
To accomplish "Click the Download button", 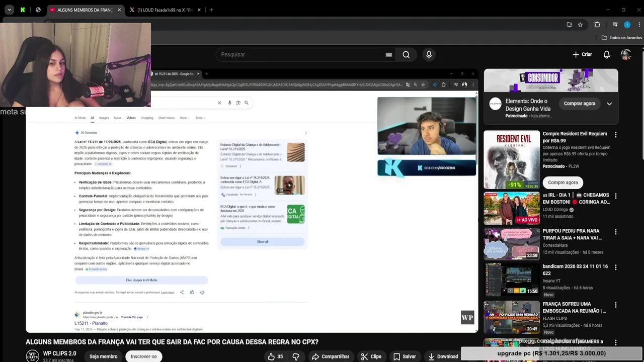I will (x=443, y=356).
